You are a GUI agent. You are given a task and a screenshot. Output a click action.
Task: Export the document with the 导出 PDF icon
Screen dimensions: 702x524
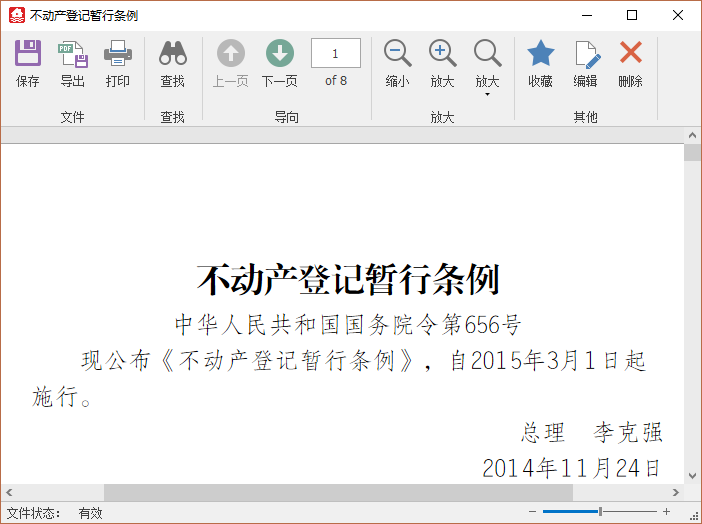[x=73, y=54]
